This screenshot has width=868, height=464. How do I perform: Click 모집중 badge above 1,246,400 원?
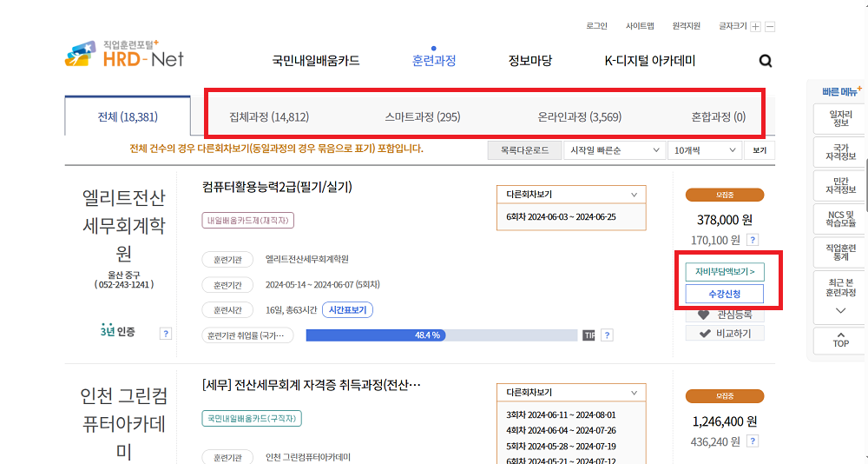click(725, 396)
